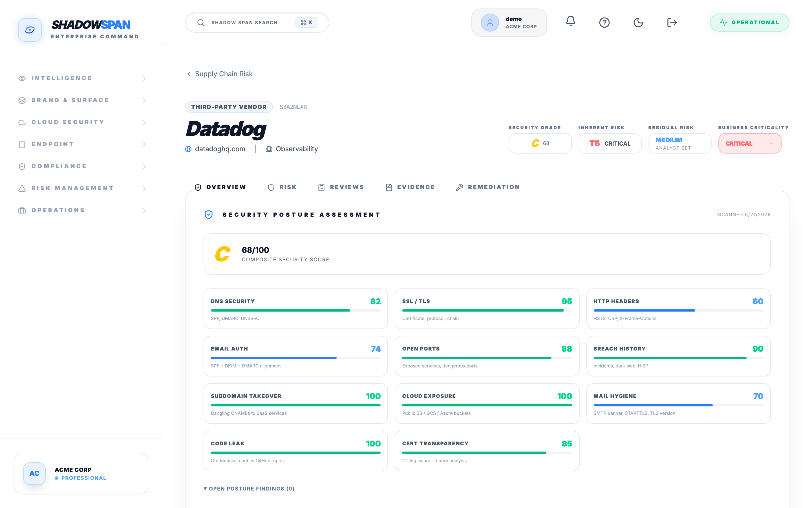The width and height of the screenshot is (812, 508).
Task: Click the ShadowSpan eye logo icon
Action: tap(30, 30)
